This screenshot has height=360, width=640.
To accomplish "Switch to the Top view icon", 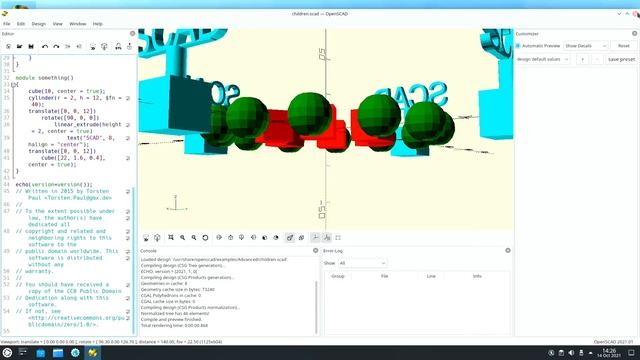I will click(x=231, y=238).
